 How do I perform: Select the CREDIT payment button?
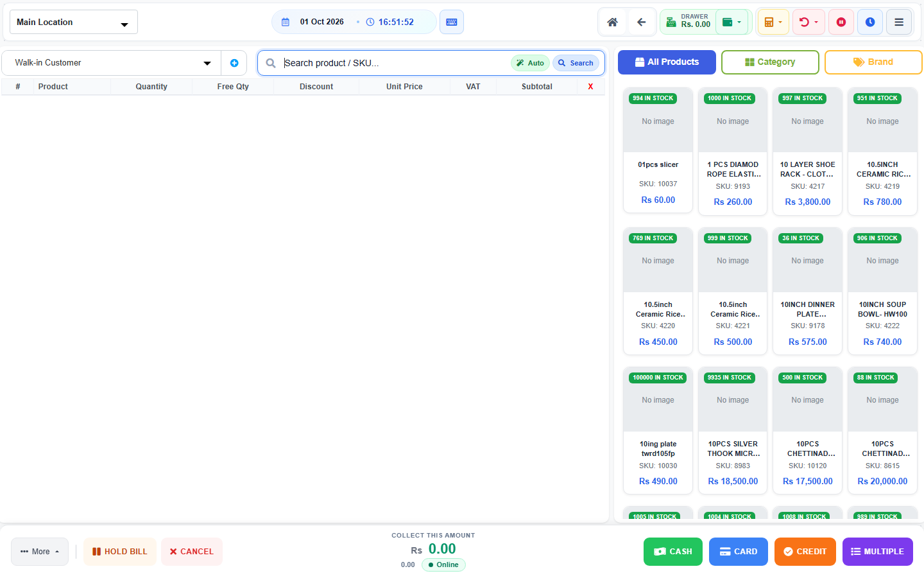pos(805,552)
